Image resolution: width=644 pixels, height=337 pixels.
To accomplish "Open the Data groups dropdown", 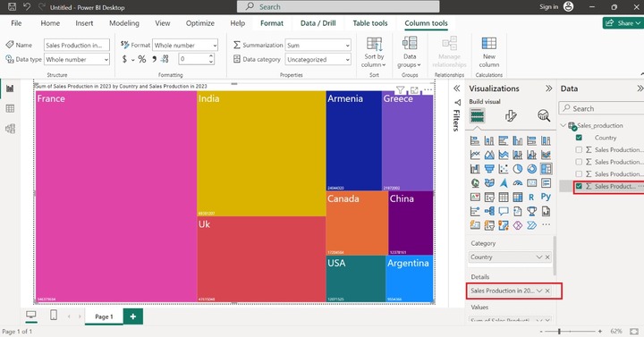I will click(x=409, y=52).
